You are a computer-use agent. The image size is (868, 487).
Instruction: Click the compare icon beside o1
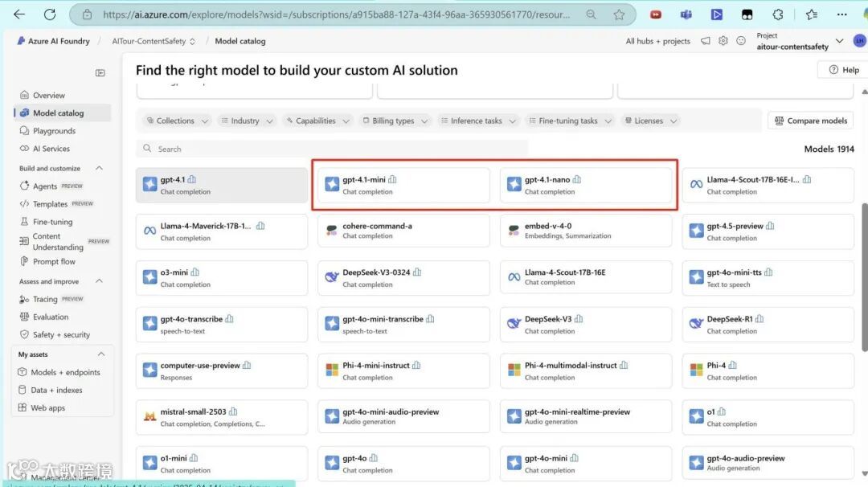click(721, 411)
